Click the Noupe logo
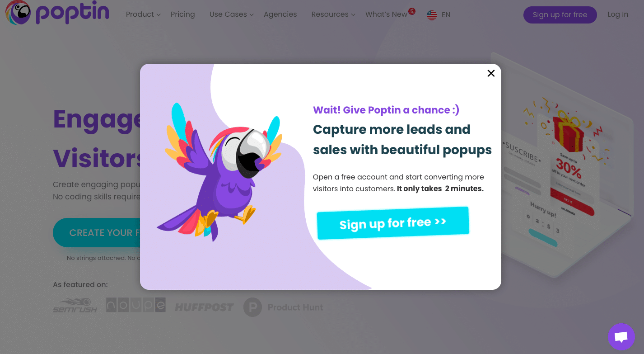The width and height of the screenshot is (644, 354). (x=136, y=305)
